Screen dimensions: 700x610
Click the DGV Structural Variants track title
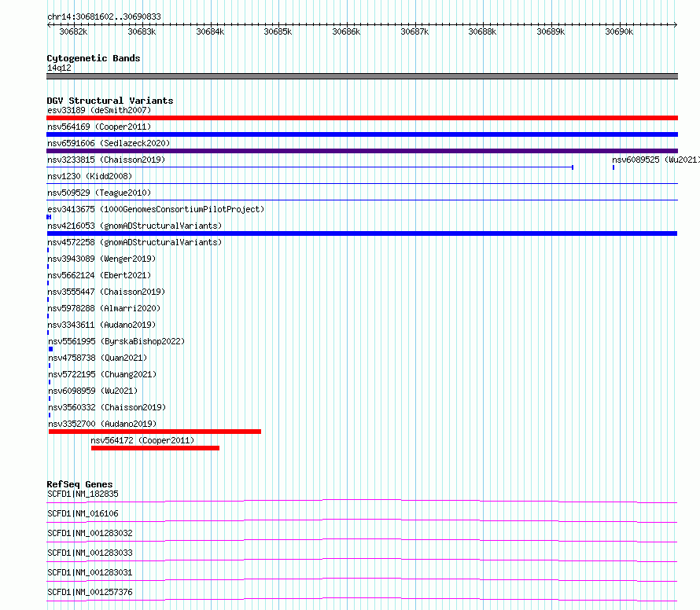(110, 101)
